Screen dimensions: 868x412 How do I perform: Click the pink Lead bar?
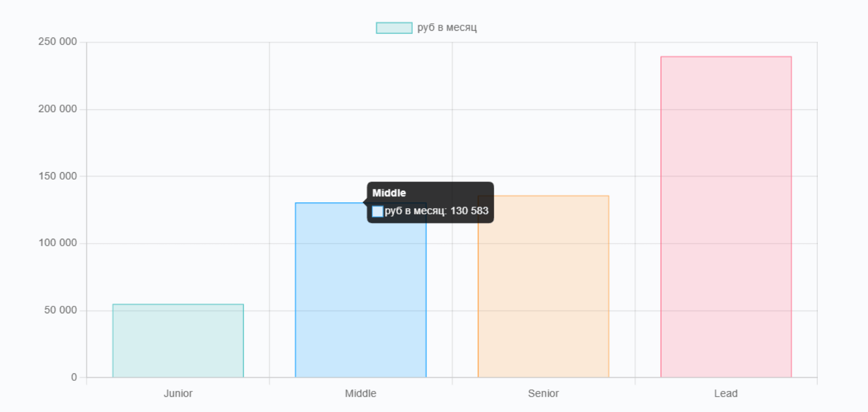[x=726, y=217]
